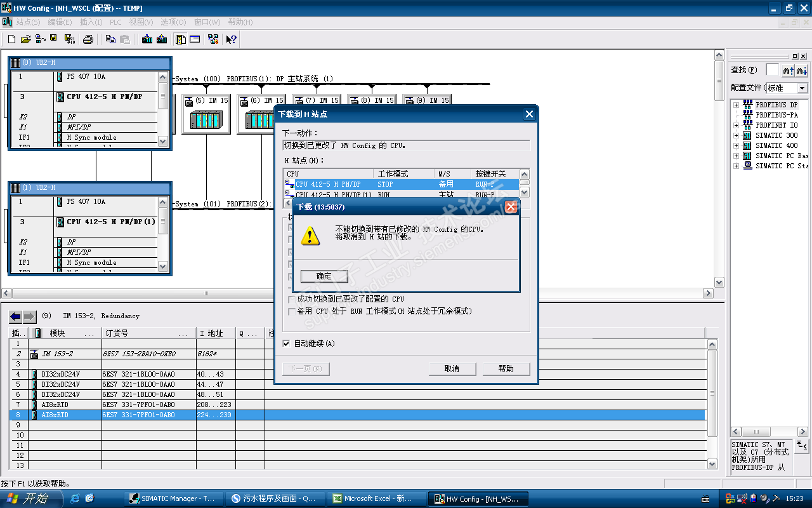
Task: Click 取消 in the H station download dialog
Action: tap(452, 368)
